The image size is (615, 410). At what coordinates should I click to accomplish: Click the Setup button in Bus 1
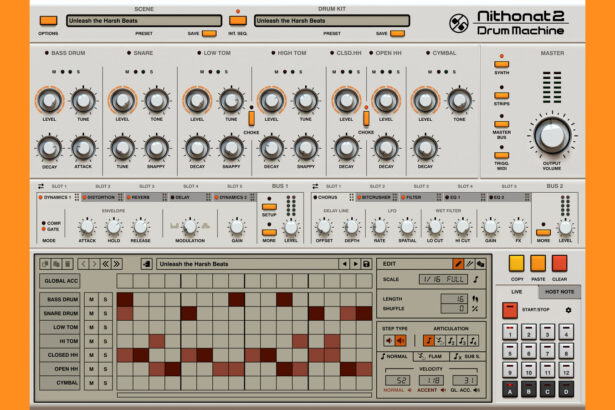[269, 215]
